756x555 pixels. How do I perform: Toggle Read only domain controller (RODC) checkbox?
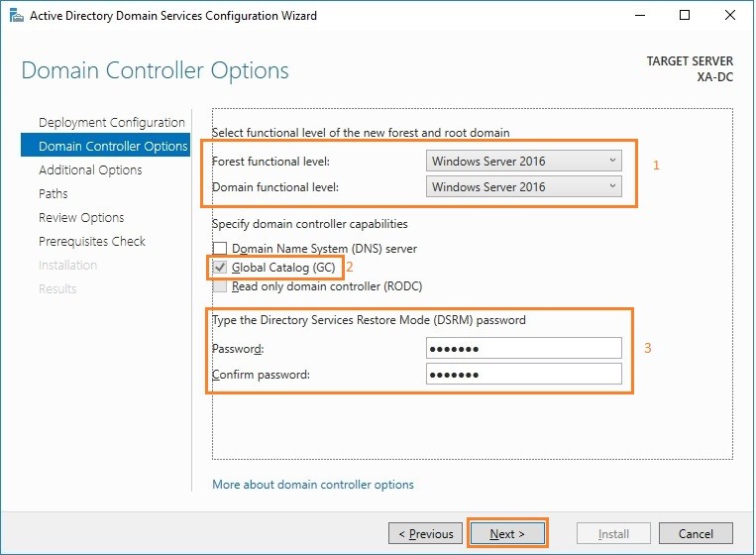click(x=220, y=286)
